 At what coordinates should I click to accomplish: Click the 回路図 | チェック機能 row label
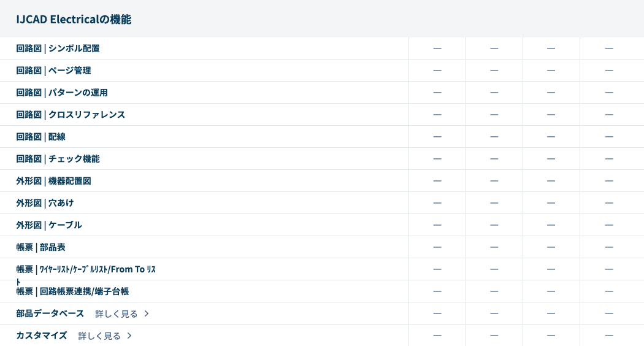pos(58,159)
